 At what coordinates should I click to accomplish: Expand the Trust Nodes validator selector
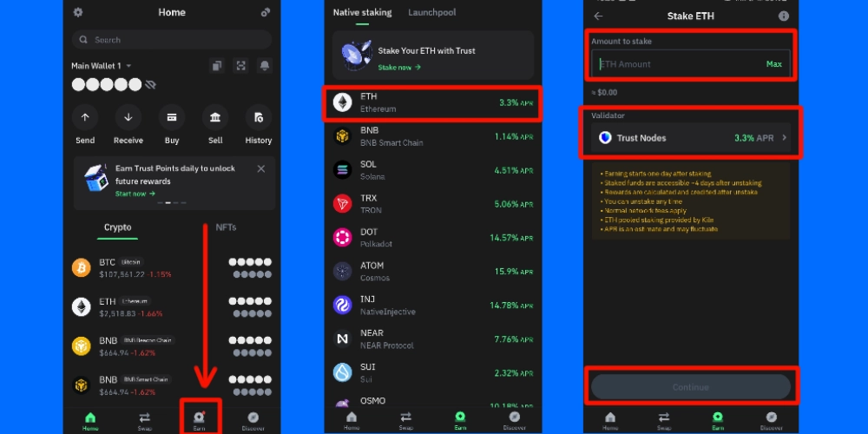pos(691,137)
